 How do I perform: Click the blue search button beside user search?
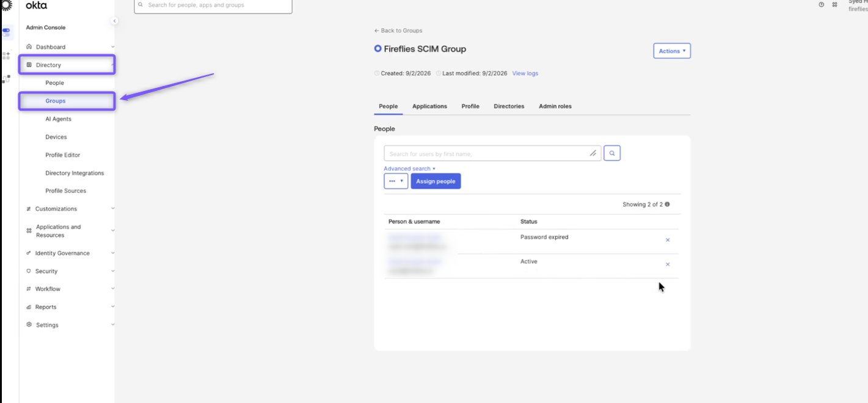click(x=612, y=153)
